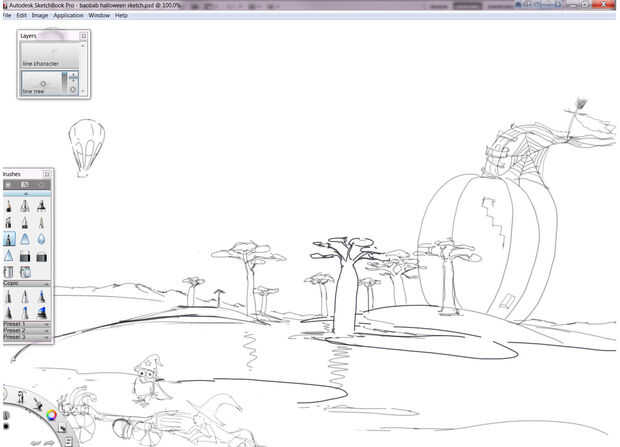The width and height of the screenshot is (620, 447).
Task: Open the color wheel in the lagoon
Action: pyautogui.click(x=51, y=415)
